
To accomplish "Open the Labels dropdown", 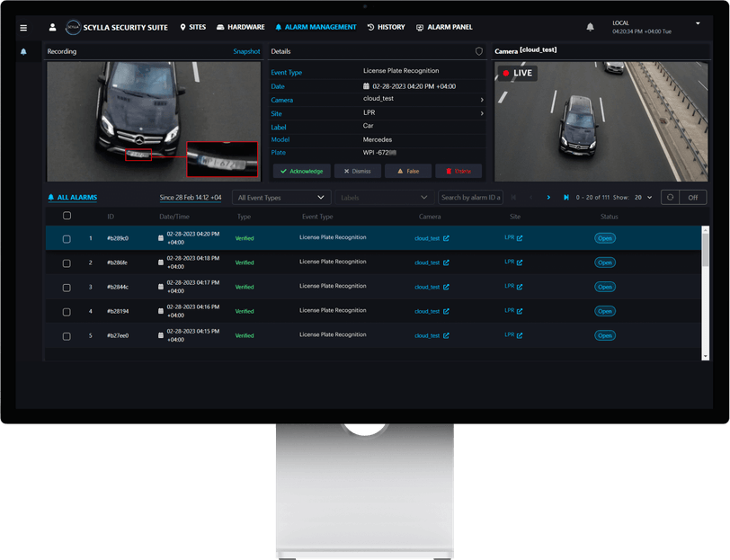I will (x=385, y=198).
